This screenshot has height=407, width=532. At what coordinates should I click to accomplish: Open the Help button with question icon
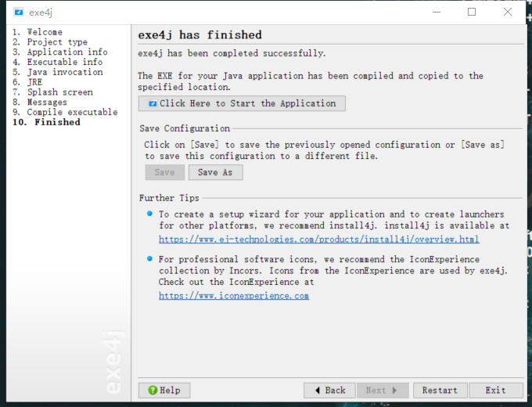[164, 390]
